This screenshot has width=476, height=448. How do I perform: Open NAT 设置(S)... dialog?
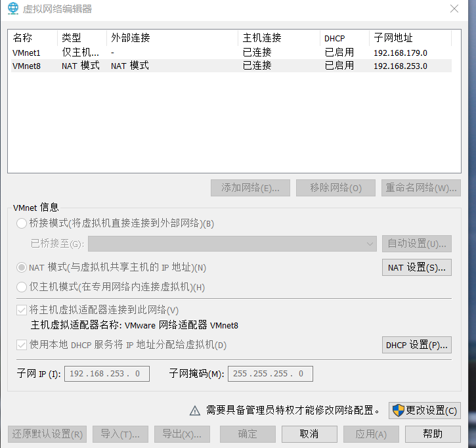tap(417, 267)
